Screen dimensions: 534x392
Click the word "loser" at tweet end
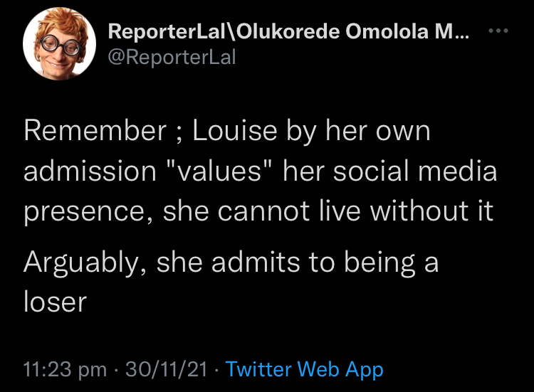point(54,302)
